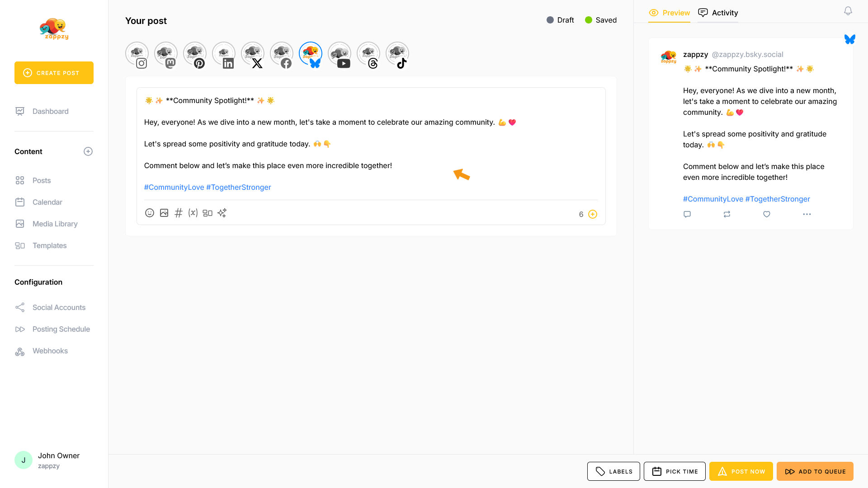
Task: Like the preview post with the heart icon
Action: (x=766, y=214)
